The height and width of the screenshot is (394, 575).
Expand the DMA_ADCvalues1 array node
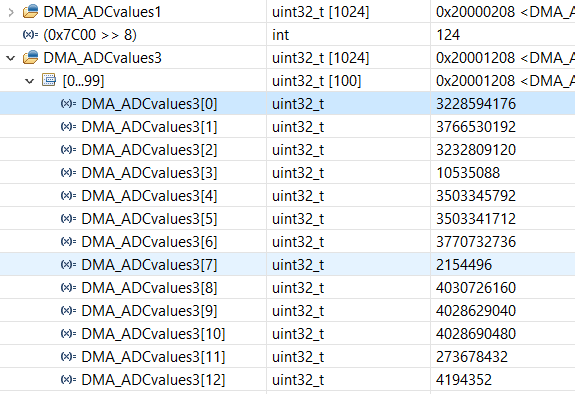[11, 12]
